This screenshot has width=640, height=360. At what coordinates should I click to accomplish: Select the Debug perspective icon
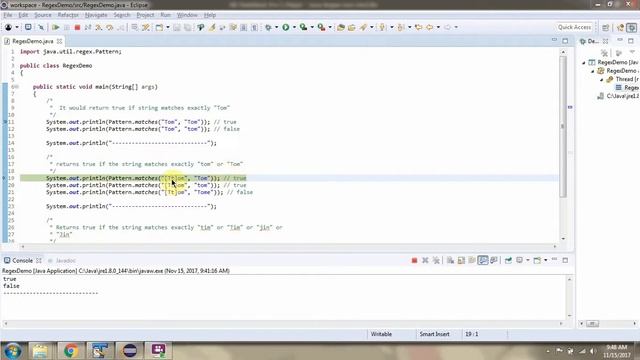coord(631,27)
